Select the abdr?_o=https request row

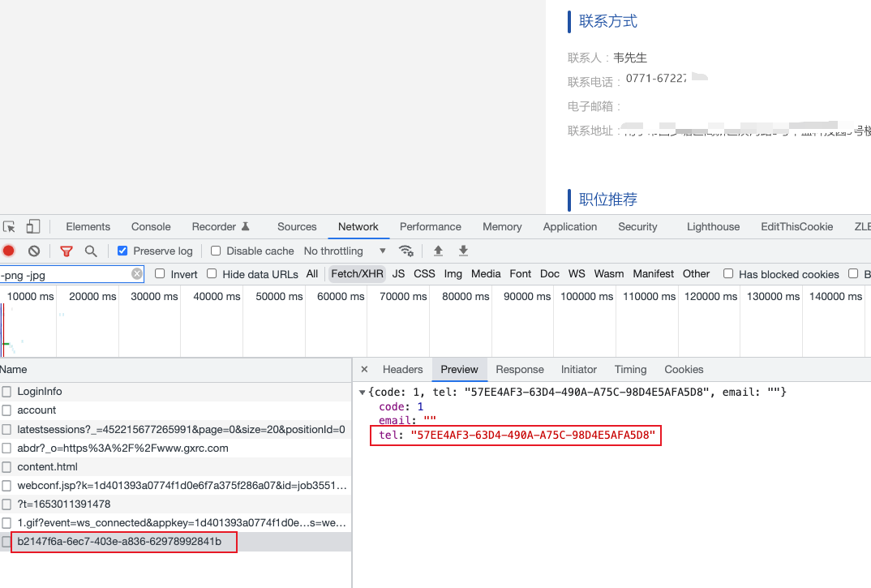click(175, 448)
